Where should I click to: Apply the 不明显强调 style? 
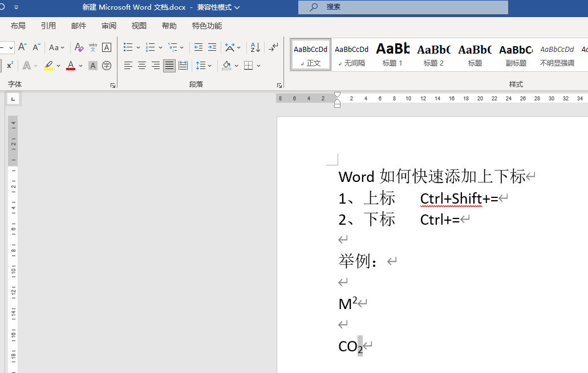(x=557, y=55)
